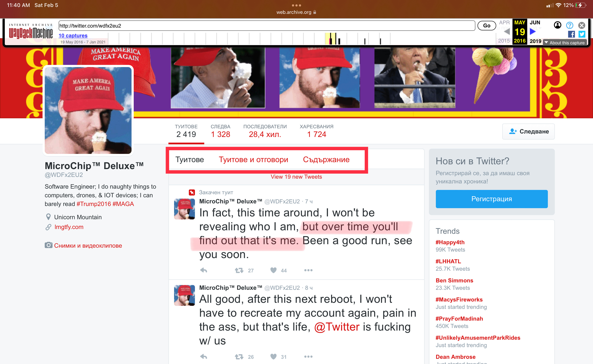Switch to Туитове и отговори tab

254,160
